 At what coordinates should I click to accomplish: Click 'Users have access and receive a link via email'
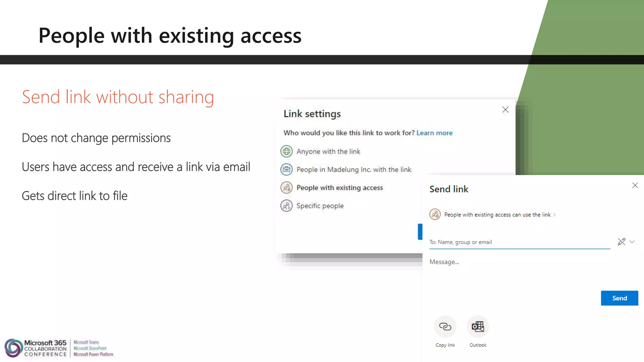coord(136,167)
